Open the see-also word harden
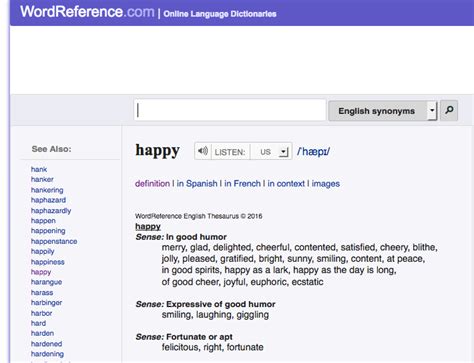Viewport: 474px width, 363px height. (42, 333)
